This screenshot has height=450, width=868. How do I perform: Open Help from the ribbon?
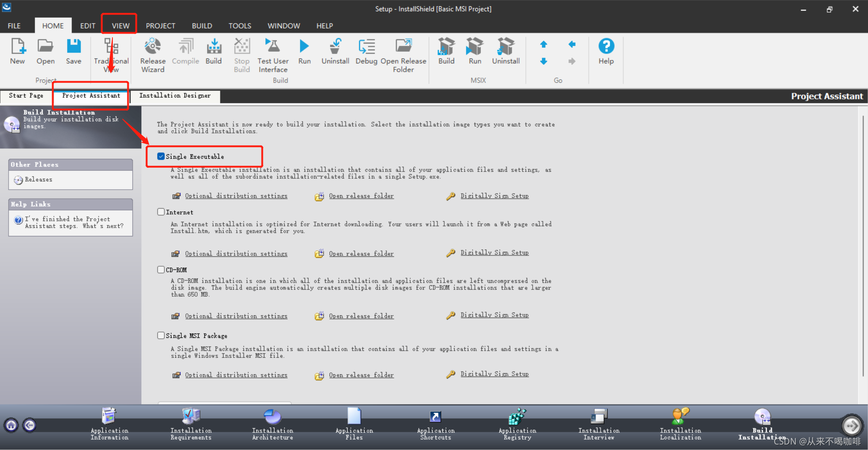click(606, 51)
